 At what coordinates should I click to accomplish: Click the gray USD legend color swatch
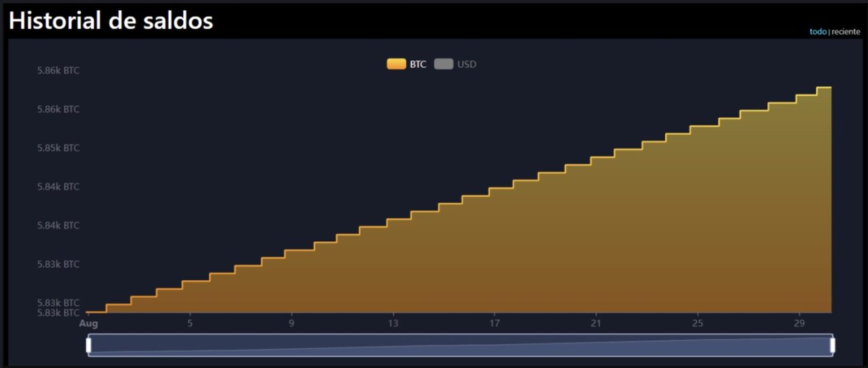coord(443,64)
